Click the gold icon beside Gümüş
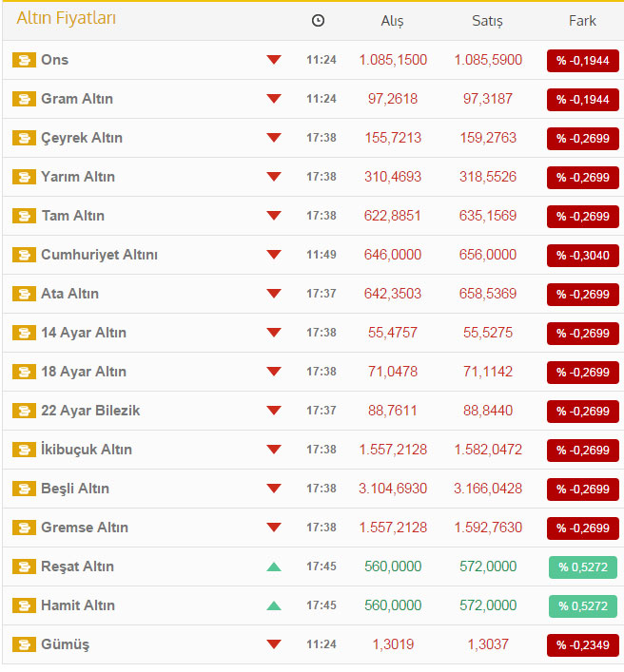 point(24,644)
